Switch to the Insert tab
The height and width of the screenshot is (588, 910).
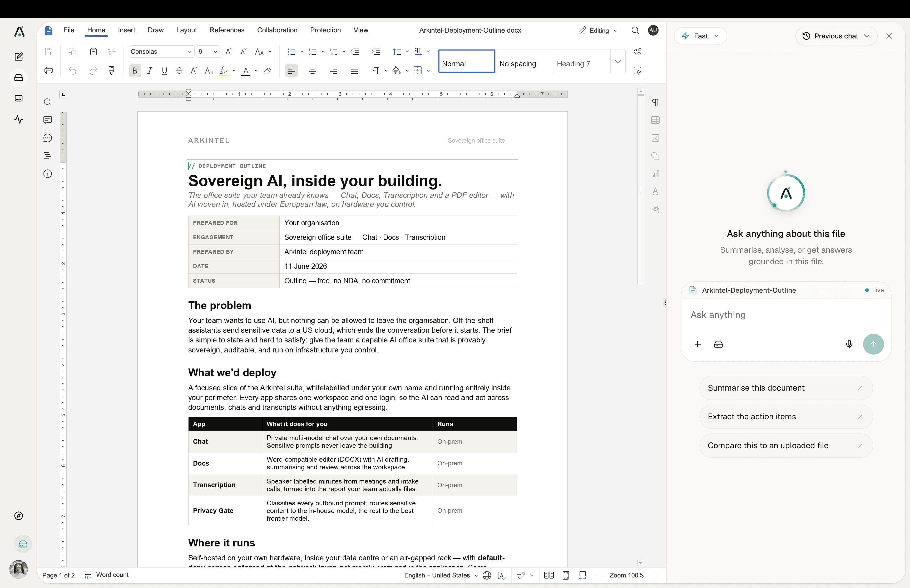(x=126, y=30)
